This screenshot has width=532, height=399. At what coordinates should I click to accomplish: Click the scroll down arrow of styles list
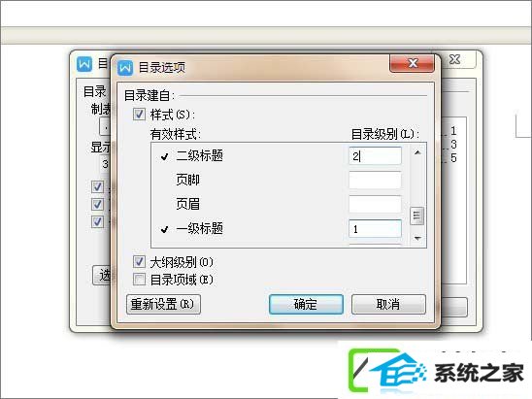pos(417,238)
